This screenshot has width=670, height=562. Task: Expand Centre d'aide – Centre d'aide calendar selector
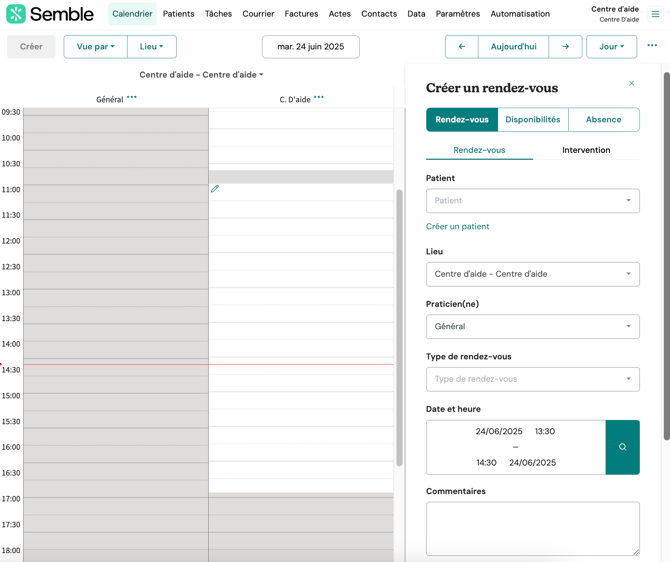pos(201,75)
